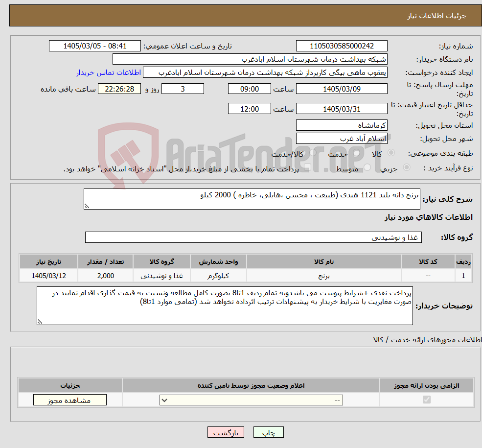The height and width of the screenshot is (448, 482).
Task: Open the مشاهده مجوز button
Action: (70, 400)
